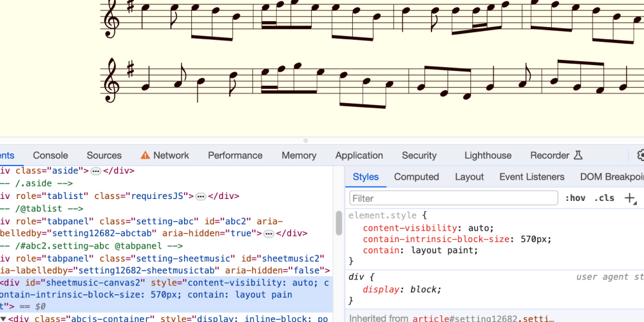
Task: Open DevTools settings gear icon
Action: tap(640, 155)
